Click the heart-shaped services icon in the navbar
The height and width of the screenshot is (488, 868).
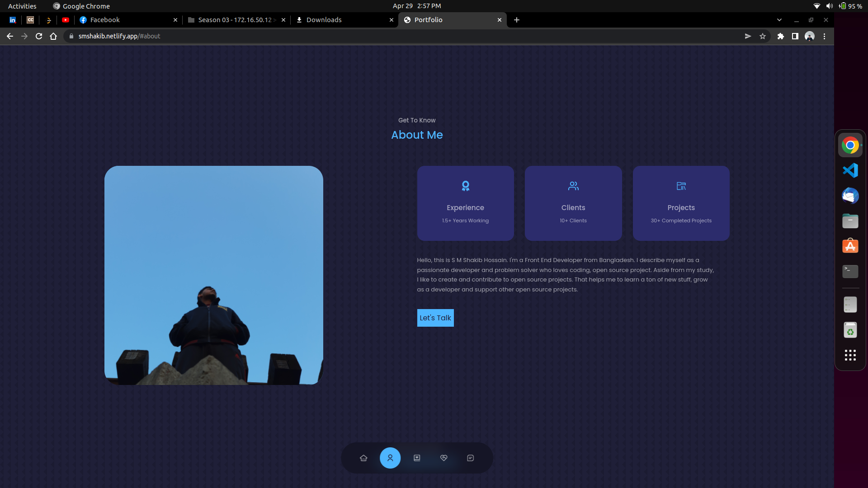pyautogui.click(x=443, y=458)
